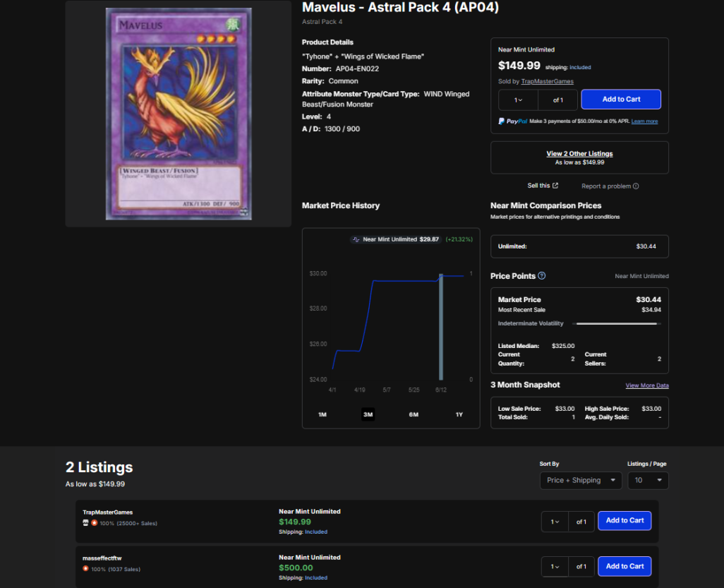This screenshot has height=588, width=724.
Task: Open quantity dropdown for masseffectftw listing
Action: coord(555,567)
